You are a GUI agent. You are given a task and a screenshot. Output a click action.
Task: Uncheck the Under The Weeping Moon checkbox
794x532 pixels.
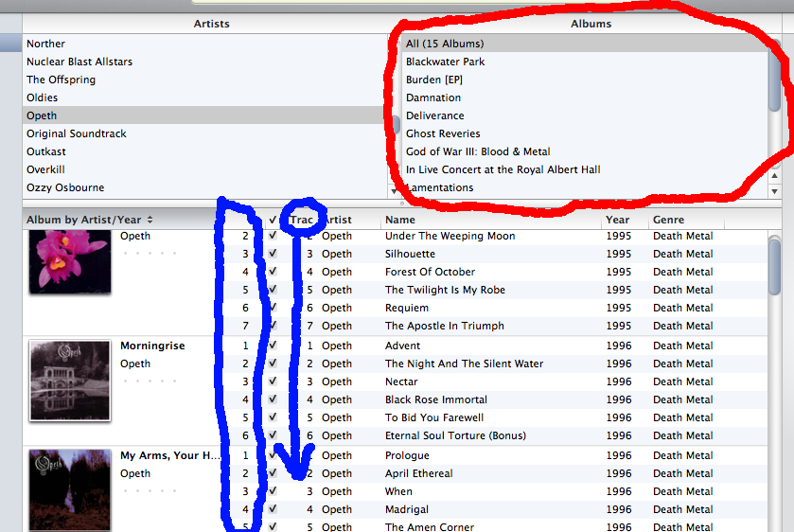click(x=273, y=236)
